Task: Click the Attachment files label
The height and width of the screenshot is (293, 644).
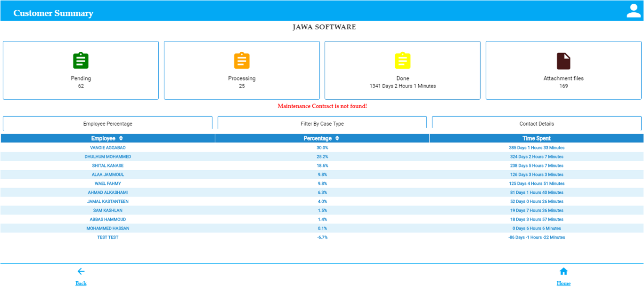Action: point(563,79)
